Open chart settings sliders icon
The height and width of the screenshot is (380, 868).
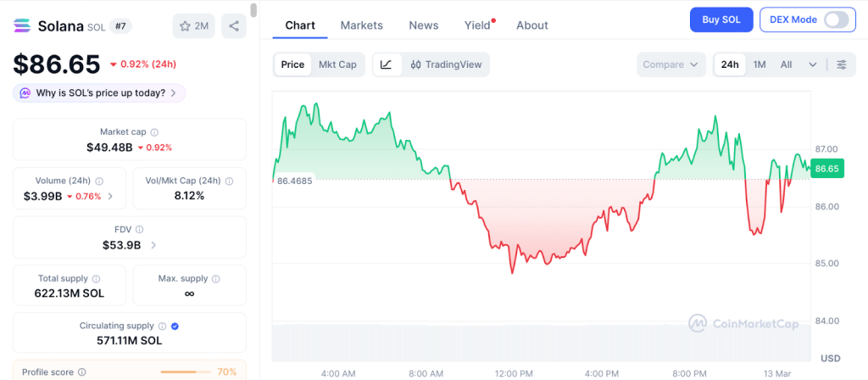click(841, 64)
